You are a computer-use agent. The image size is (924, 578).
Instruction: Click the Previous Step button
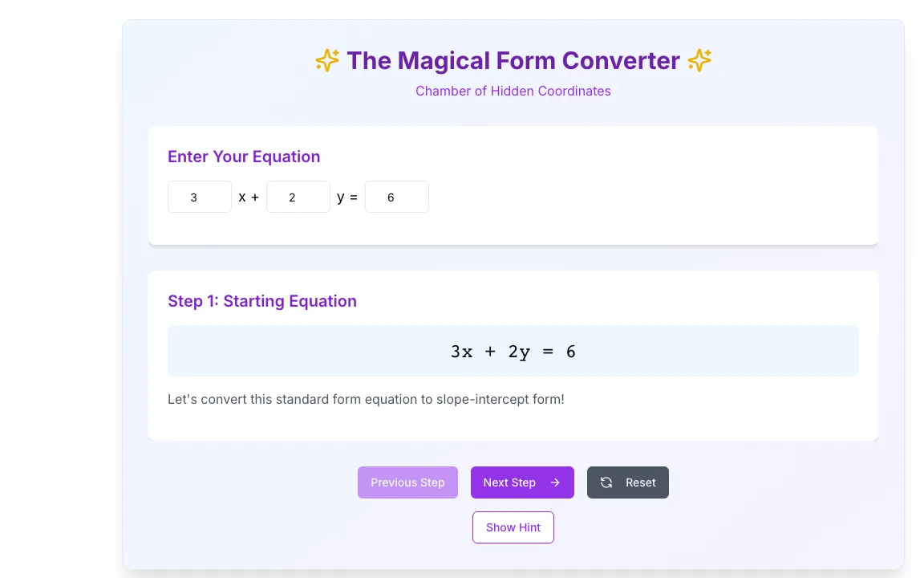407,482
